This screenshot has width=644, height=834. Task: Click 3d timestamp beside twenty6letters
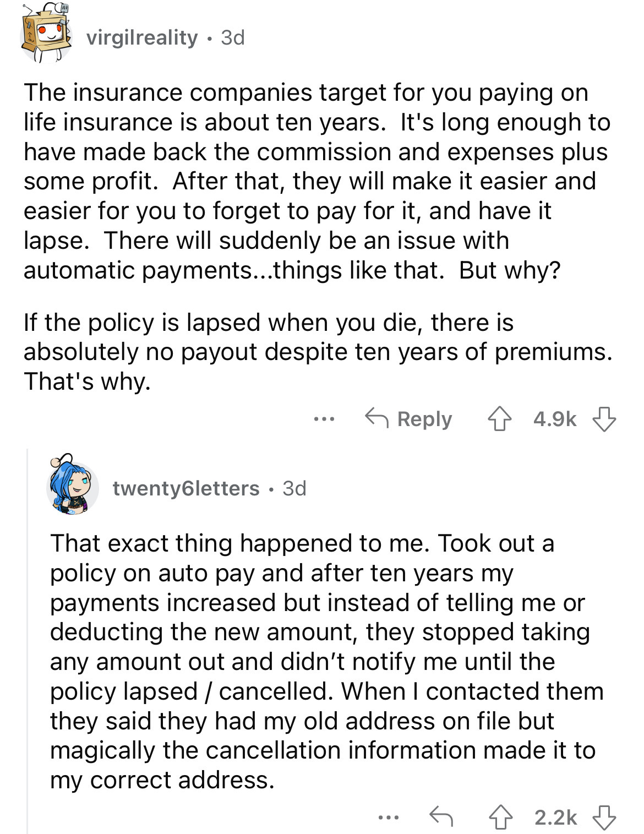(x=294, y=488)
